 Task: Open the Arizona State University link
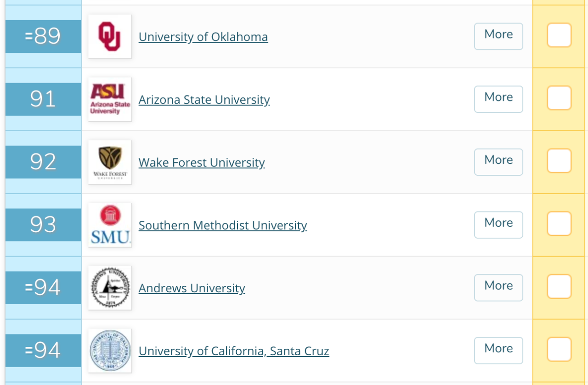tap(204, 100)
